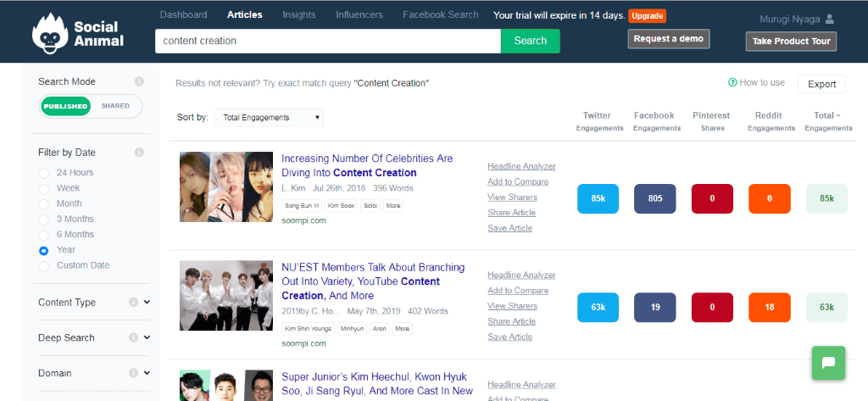Sort by the Total Engagements column header
This screenshot has height=401, width=868.
point(828,121)
